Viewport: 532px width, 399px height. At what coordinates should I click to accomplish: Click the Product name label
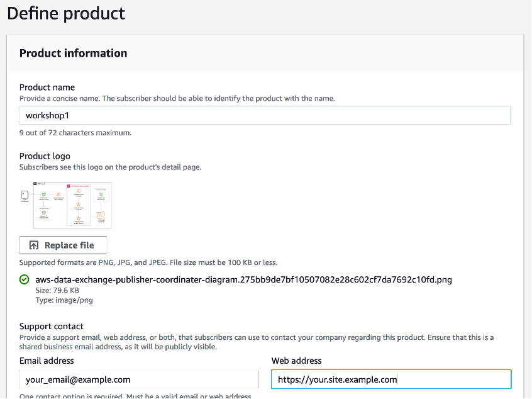[x=47, y=87]
